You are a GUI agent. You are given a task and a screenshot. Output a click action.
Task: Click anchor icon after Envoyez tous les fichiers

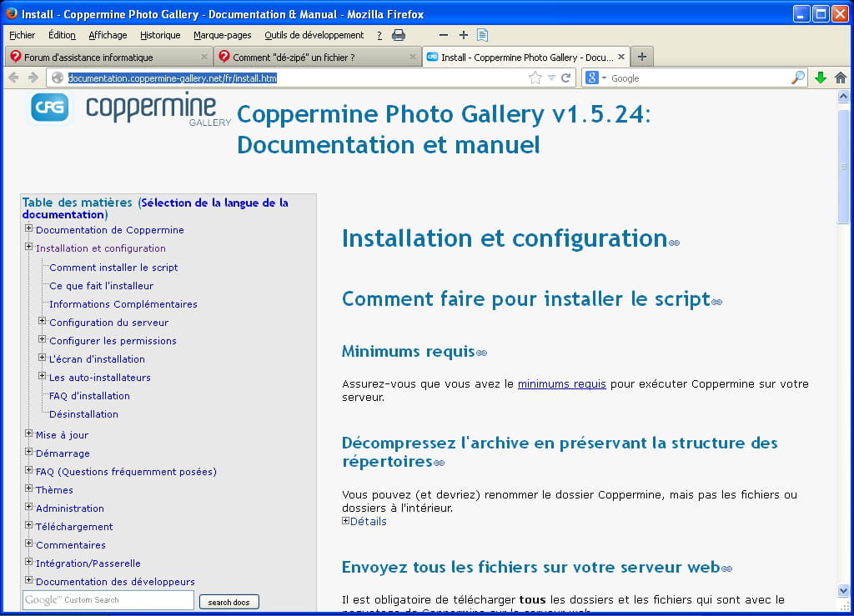point(726,569)
